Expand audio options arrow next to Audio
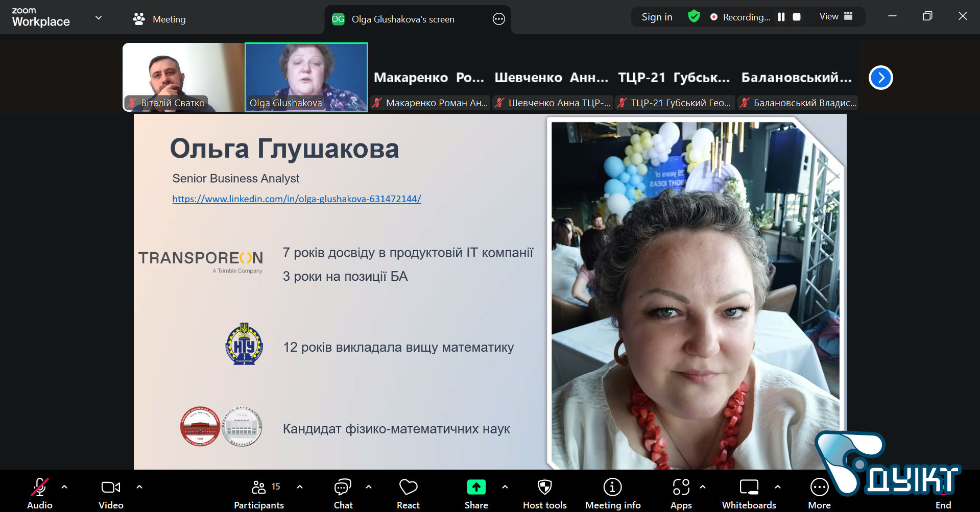Viewport: 980px width, 512px height. click(64, 487)
